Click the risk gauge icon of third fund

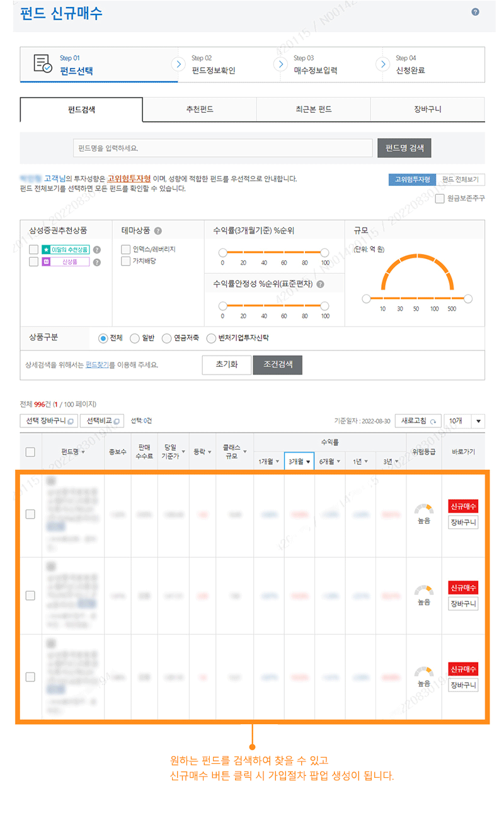coord(424,672)
